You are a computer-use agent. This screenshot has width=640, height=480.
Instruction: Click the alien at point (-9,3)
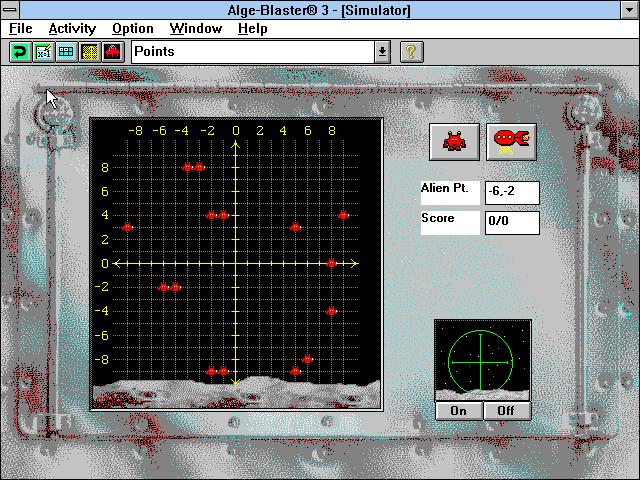pos(127,227)
